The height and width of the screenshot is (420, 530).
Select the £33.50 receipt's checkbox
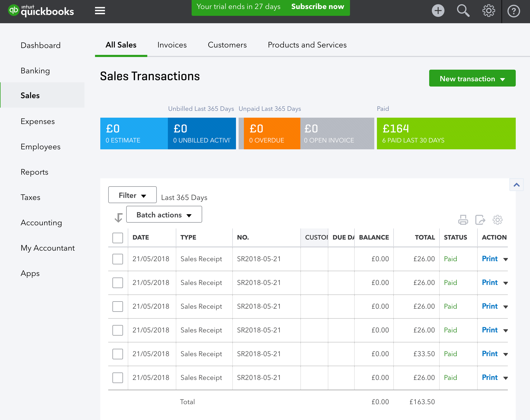118,354
